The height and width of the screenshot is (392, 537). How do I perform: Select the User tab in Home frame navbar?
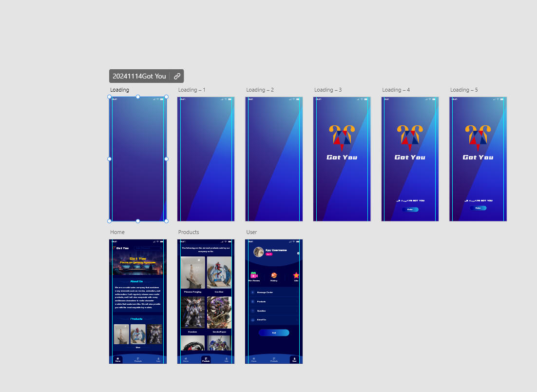tap(158, 359)
